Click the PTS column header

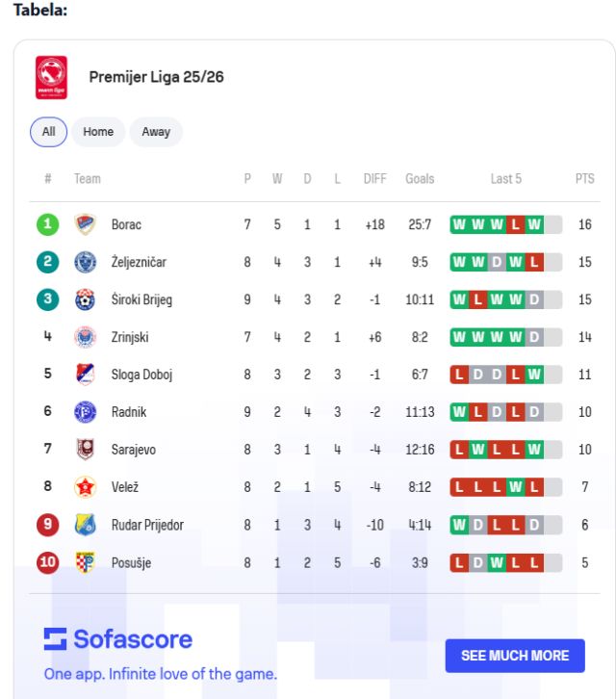584,179
